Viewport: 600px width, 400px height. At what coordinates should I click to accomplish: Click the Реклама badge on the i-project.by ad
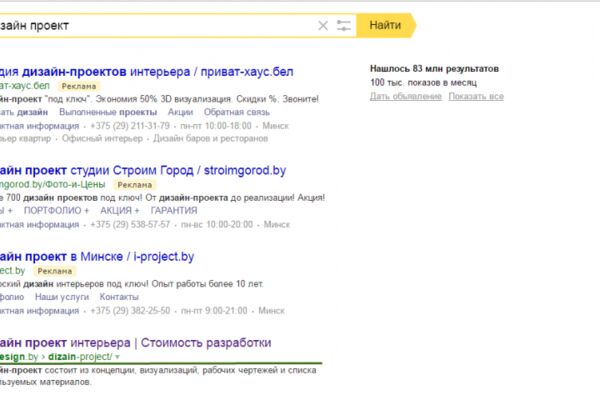pos(55,271)
